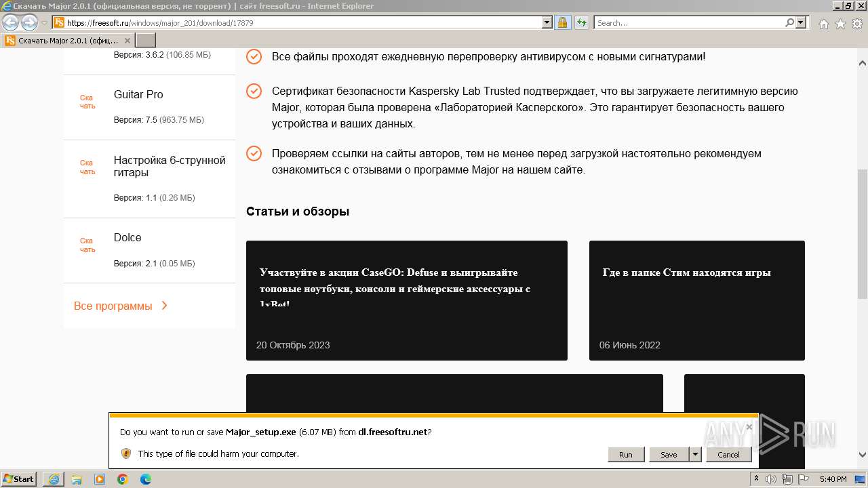Launch Microsoft Edge from the taskbar
868x488 pixels.
146,479
